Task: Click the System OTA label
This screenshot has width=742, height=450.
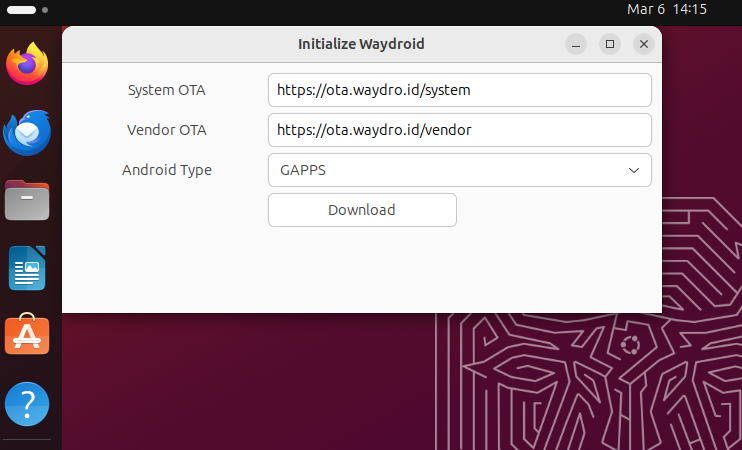Action: click(167, 90)
